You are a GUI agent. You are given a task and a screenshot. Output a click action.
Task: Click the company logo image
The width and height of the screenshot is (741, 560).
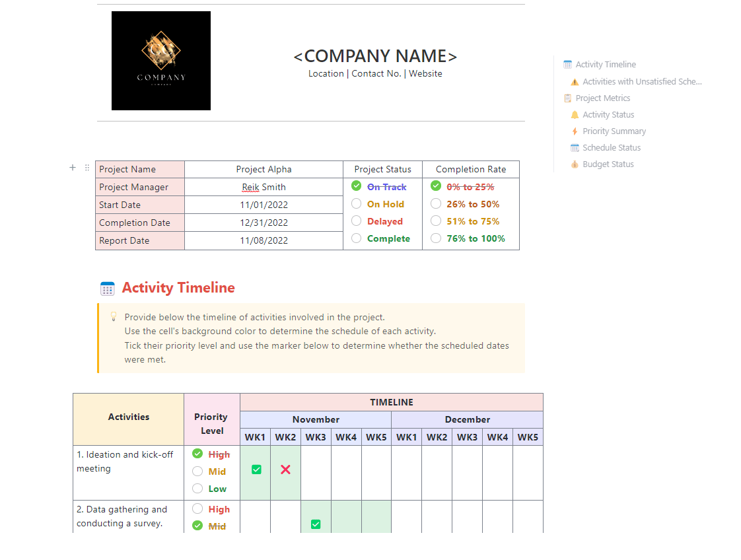tap(161, 61)
